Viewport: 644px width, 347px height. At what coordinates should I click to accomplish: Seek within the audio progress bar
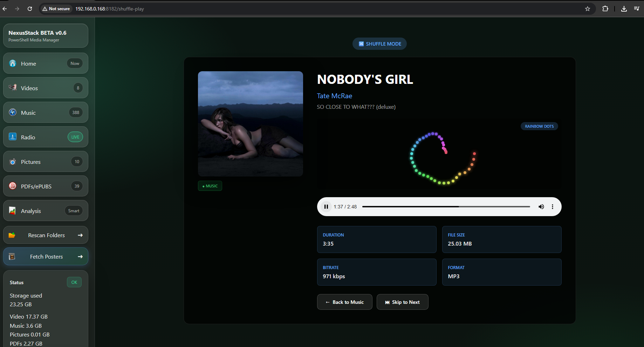click(446, 207)
